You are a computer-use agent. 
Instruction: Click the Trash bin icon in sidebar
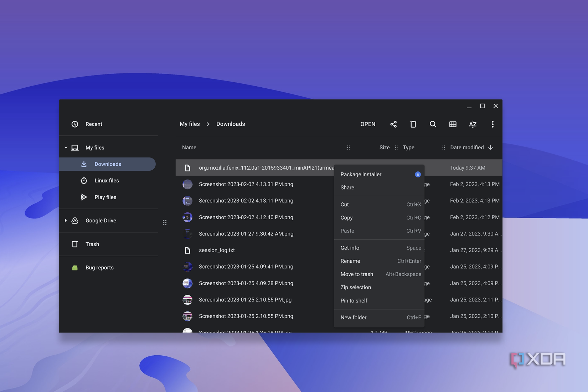(75, 244)
